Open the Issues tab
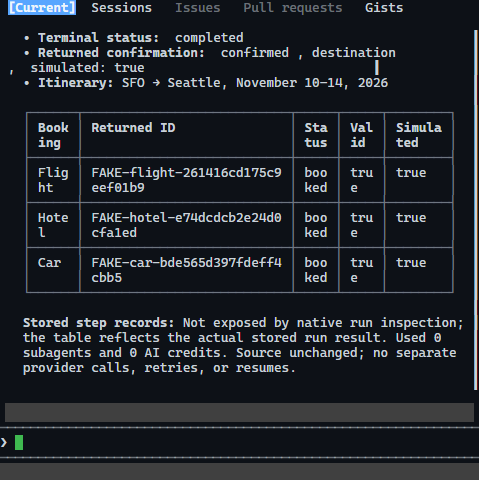 click(x=198, y=8)
